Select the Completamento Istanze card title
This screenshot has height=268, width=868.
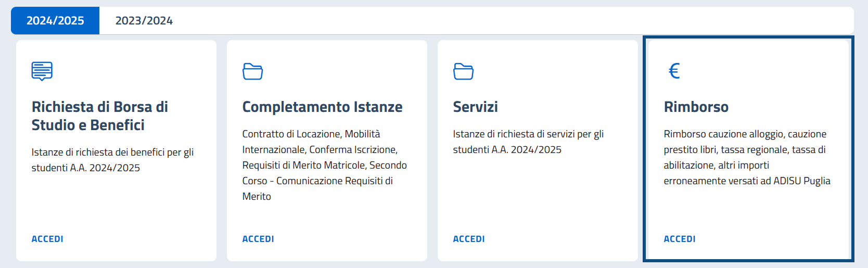coord(322,107)
